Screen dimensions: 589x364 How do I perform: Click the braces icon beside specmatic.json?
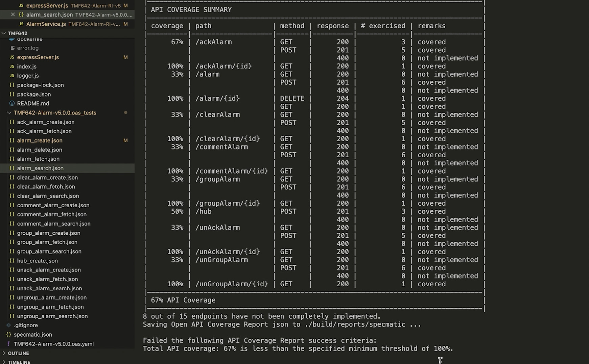9,334
